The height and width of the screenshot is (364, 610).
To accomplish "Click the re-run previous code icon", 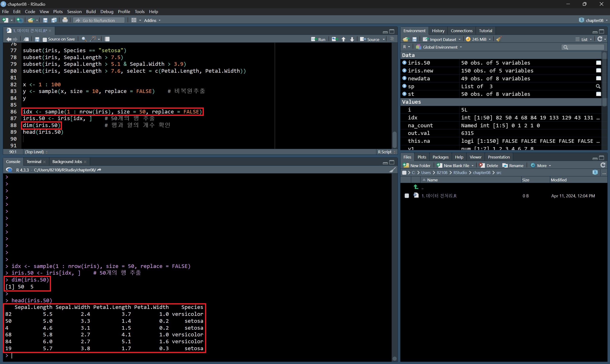I will [334, 39].
